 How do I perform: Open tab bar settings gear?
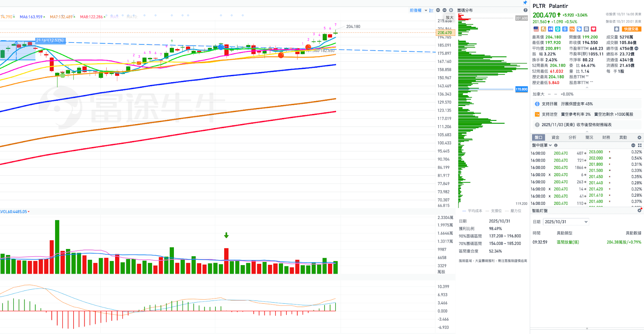(x=639, y=137)
